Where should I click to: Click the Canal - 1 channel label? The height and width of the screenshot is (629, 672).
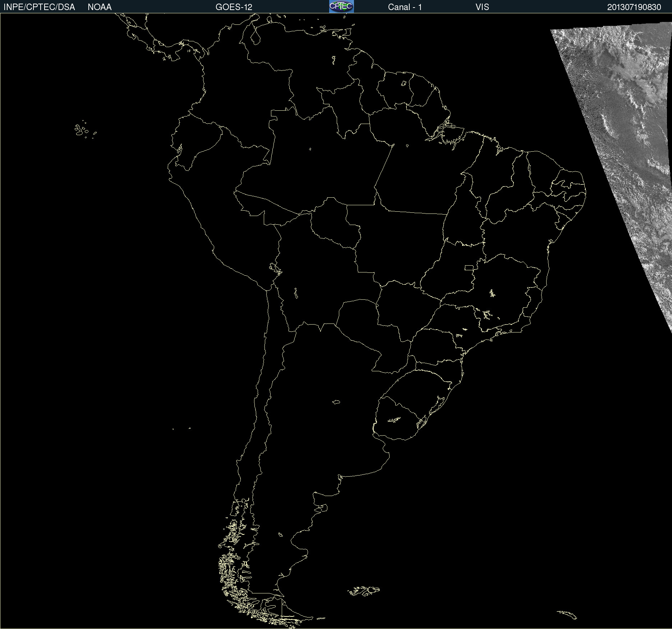[x=405, y=7]
